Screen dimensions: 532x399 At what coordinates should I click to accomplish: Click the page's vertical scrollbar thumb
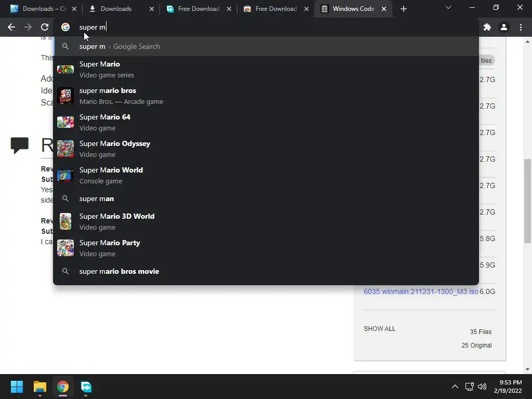click(528, 201)
